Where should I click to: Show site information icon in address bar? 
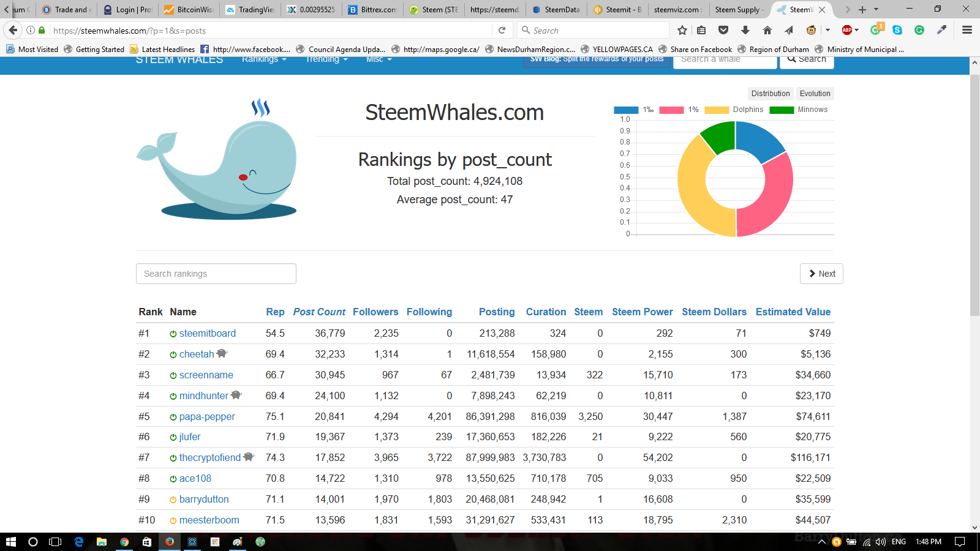[x=30, y=30]
